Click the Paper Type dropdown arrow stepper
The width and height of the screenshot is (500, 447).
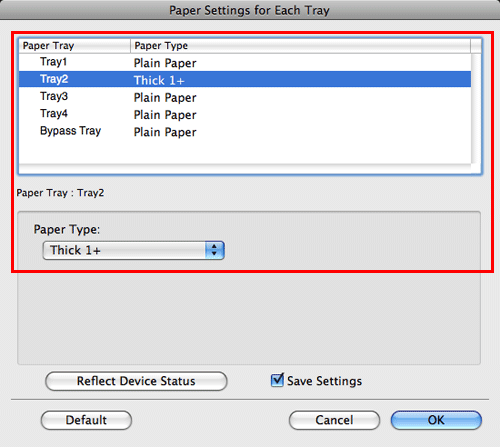[x=214, y=250]
